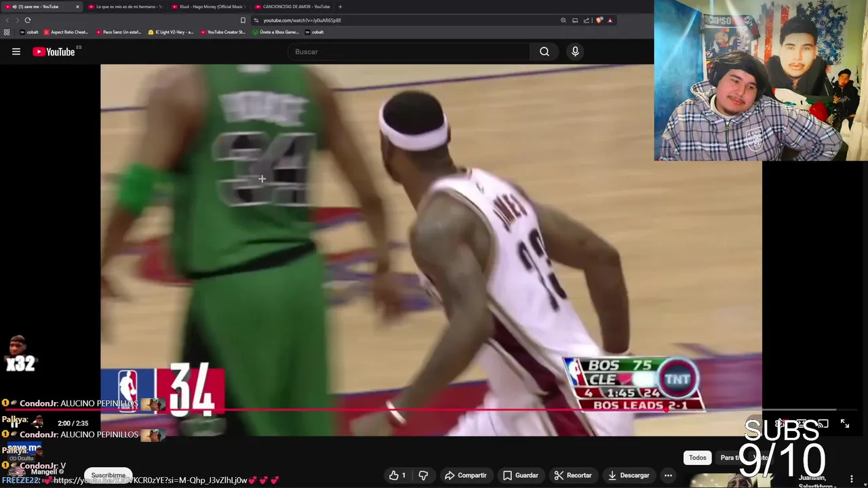868x488 pixels.
Task: Open the YouTube Creator St... bookmark
Action: tap(223, 32)
